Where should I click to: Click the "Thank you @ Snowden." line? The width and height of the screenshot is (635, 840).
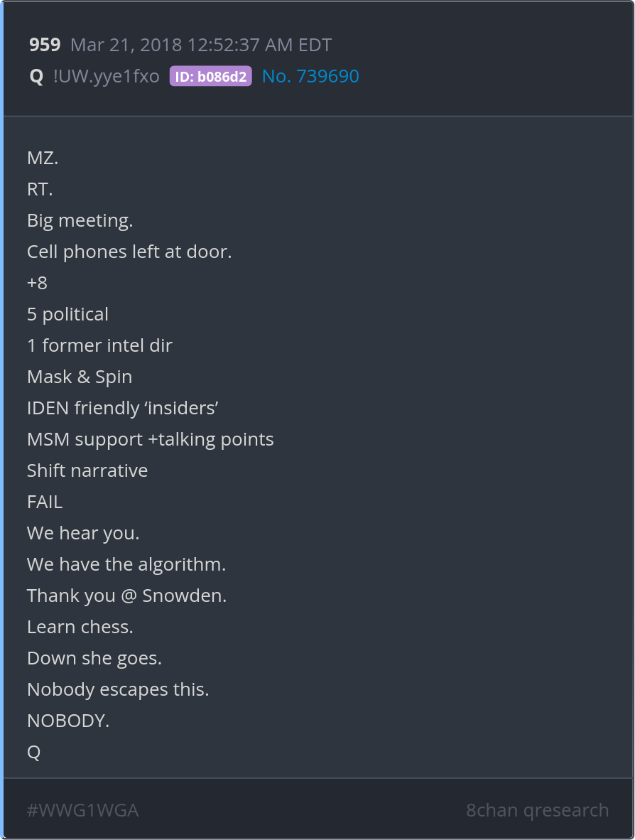(x=126, y=596)
